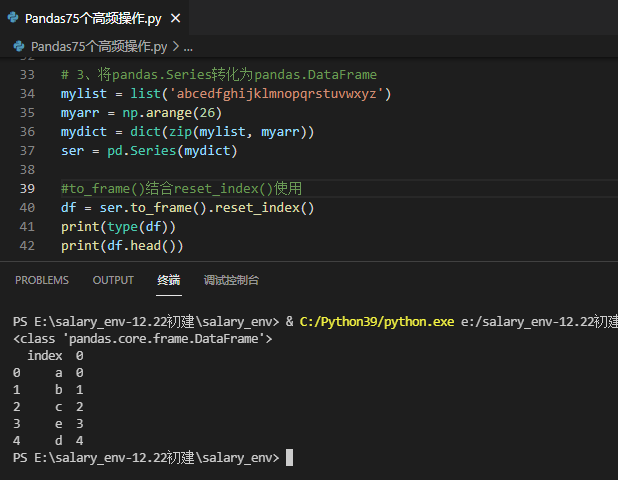This screenshot has height=480, width=618.
Task: Click line number 42 in the gutter
Action: tap(27, 246)
